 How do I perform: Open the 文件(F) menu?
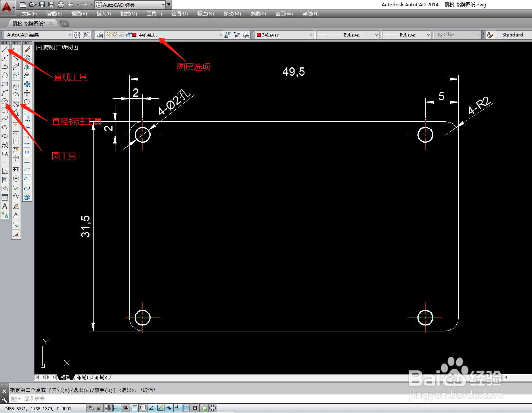tap(29, 14)
